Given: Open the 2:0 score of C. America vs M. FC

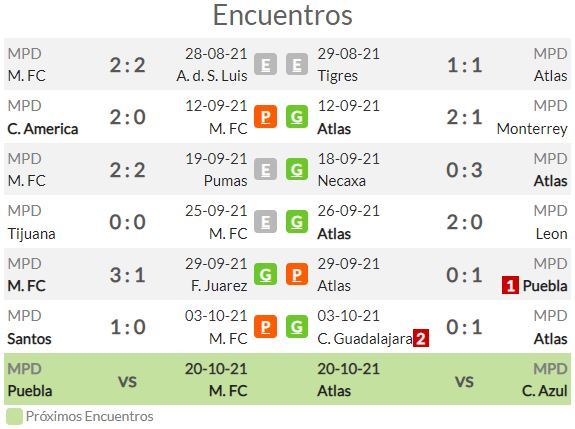Looking at the screenshot, I should coord(128,117).
